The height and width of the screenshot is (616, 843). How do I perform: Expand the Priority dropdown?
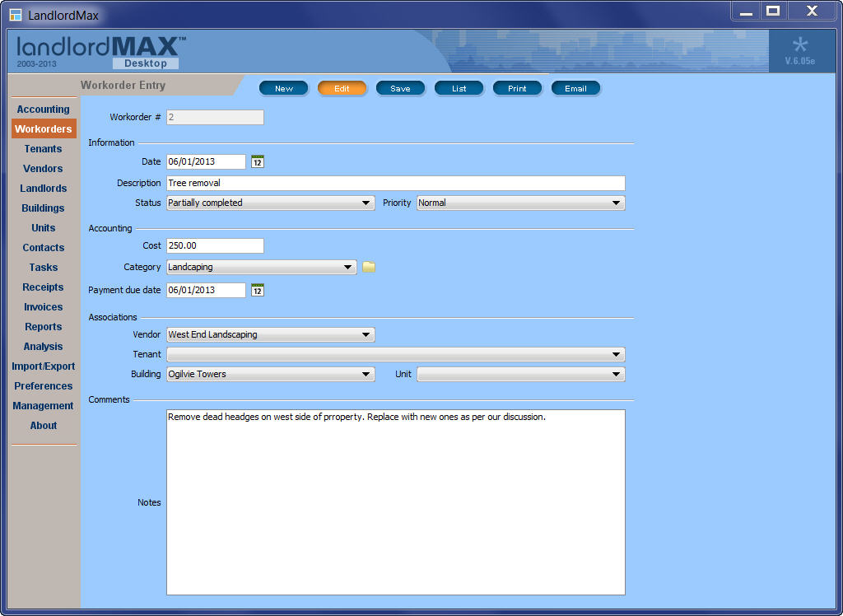click(x=521, y=203)
